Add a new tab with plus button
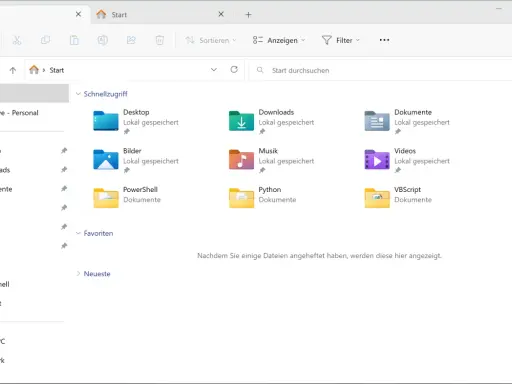This screenshot has width=512, height=384. click(248, 15)
